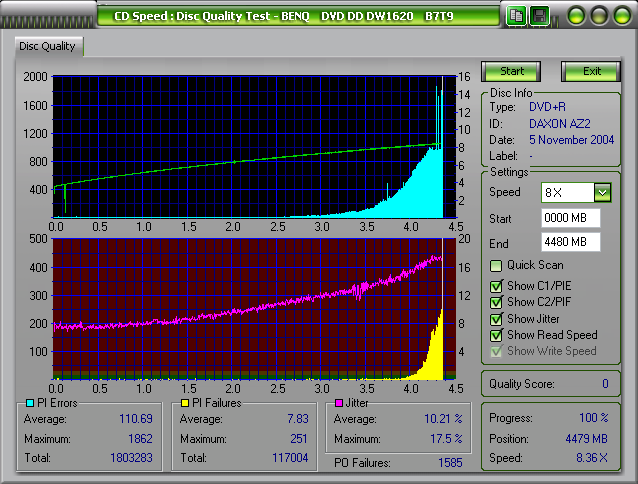This screenshot has width=638, height=484.
Task: Click the Exit button
Action: click(x=591, y=72)
